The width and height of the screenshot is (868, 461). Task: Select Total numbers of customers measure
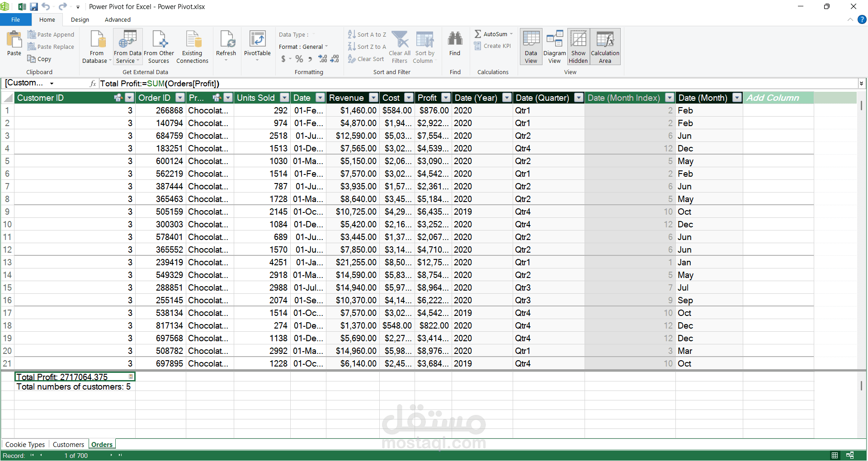pyautogui.click(x=75, y=386)
